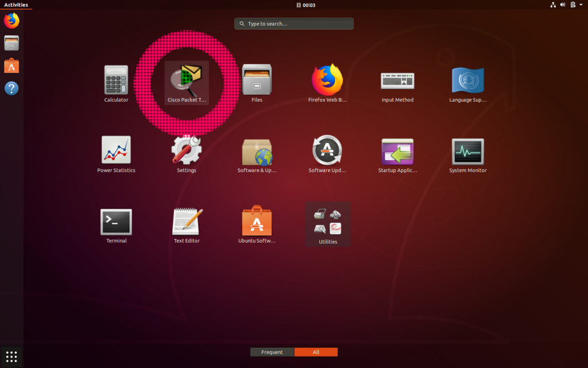The width and height of the screenshot is (588, 368).
Task: Open Ubuntu Software from the grid
Action: [x=257, y=224]
